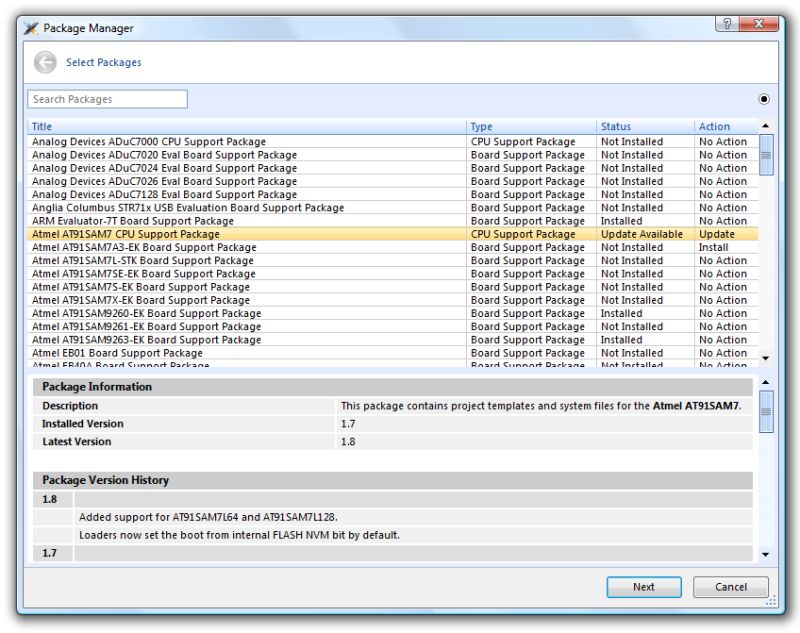The height and width of the screenshot is (633, 800).
Task: Select the filter radio button above the list
Action: coord(764,99)
